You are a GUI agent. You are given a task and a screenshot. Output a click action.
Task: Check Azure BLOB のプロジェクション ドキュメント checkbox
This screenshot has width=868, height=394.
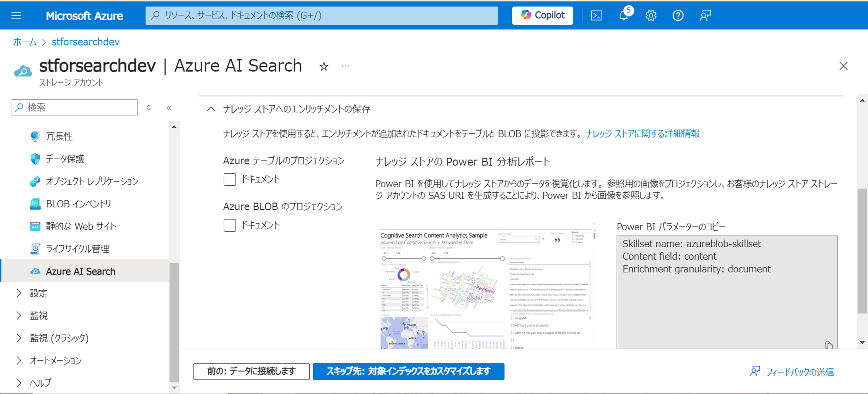pos(230,225)
